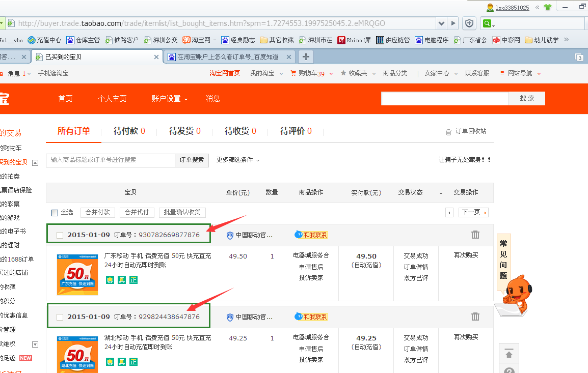This screenshot has height=373, width=588.
Task: Select the 待收货 tab
Action: (x=240, y=131)
